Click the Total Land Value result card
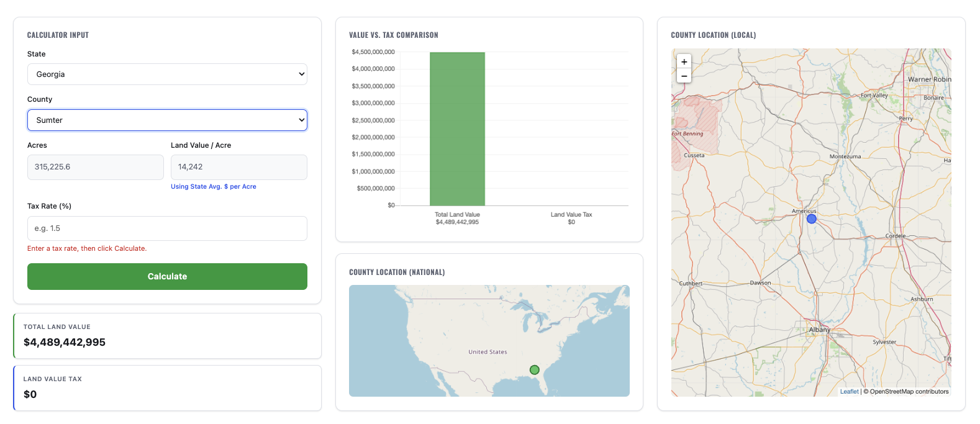Screen dimensions: 980x424 (167, 336)
